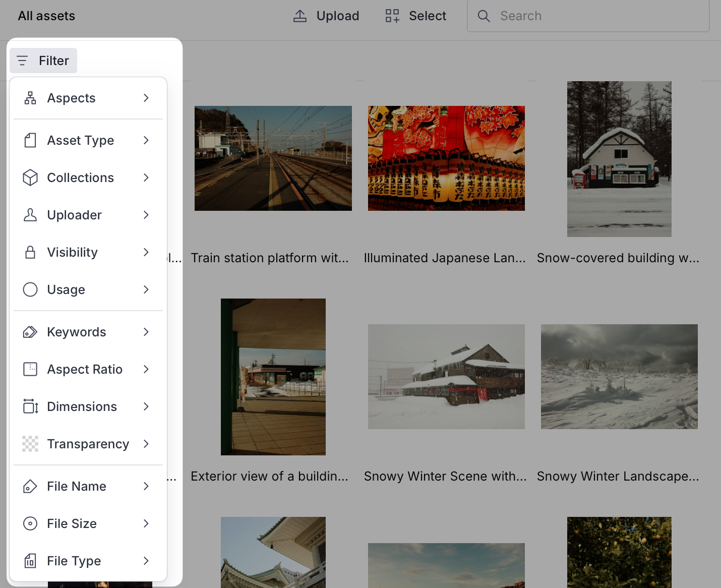Screen dimensions: 721x588
Task: Click the Select button label
Action: pyautogui.click(x=428, y=16)
